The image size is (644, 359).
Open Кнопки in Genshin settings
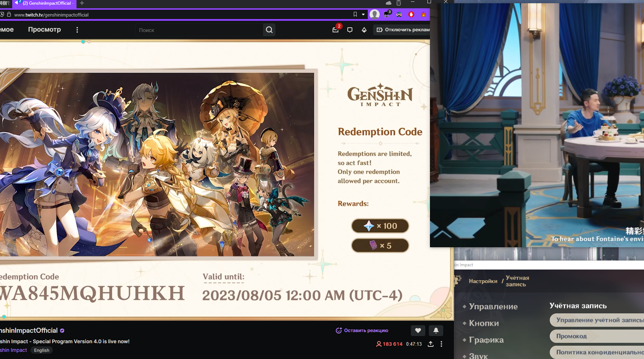[484, 323]
